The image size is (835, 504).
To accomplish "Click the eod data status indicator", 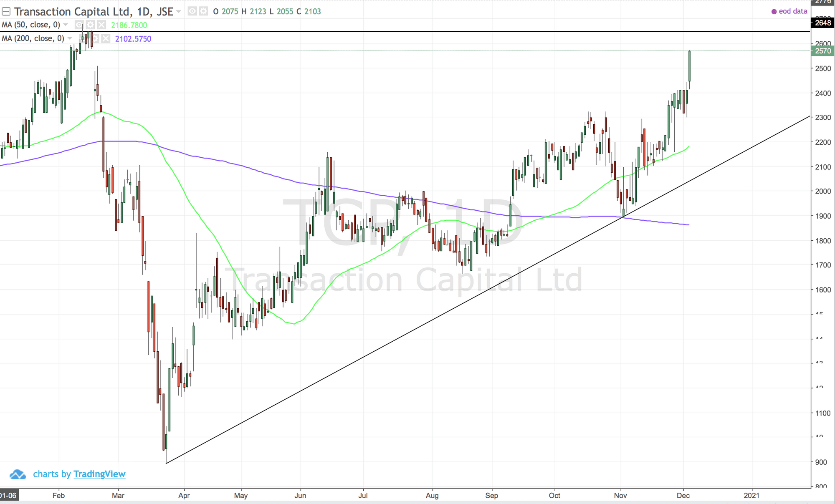I will pos(789,11).
